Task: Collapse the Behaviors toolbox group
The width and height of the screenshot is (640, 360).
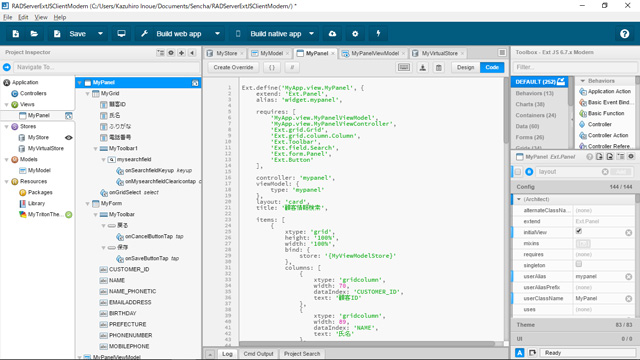Action: pos(582,81)
